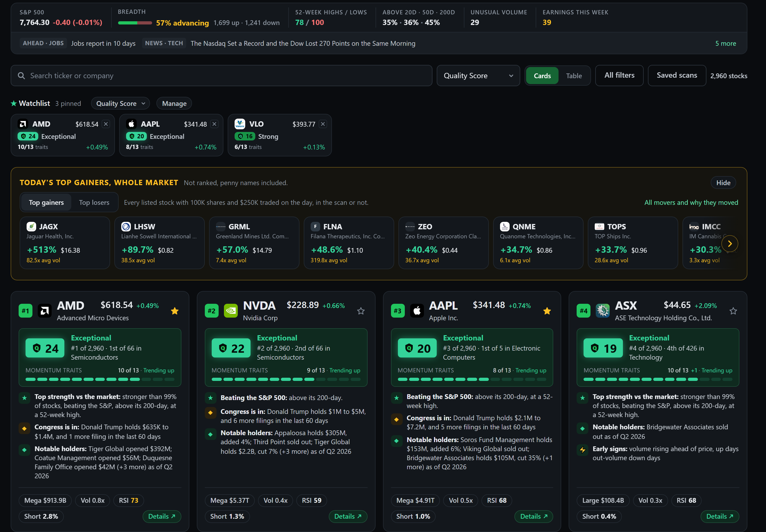Pin NVDA with the star outline
Screen dimensions: 766x532
tap(361, 311)
